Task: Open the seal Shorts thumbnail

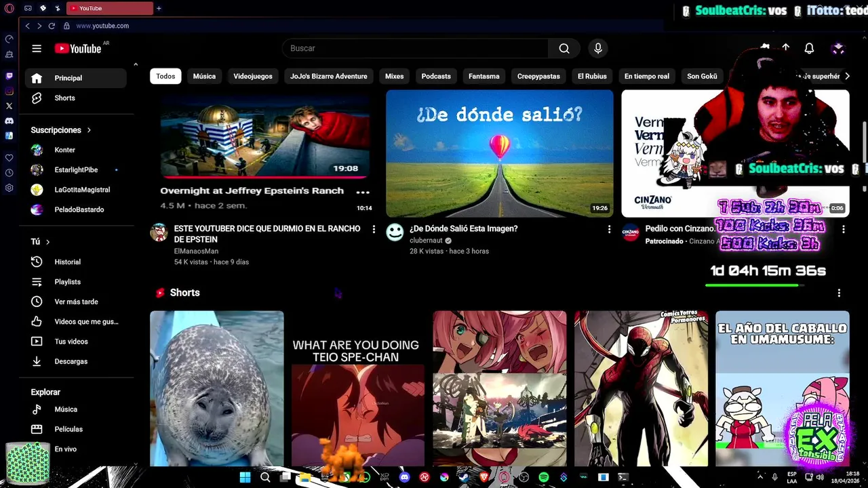Action: tap(217, 388)
